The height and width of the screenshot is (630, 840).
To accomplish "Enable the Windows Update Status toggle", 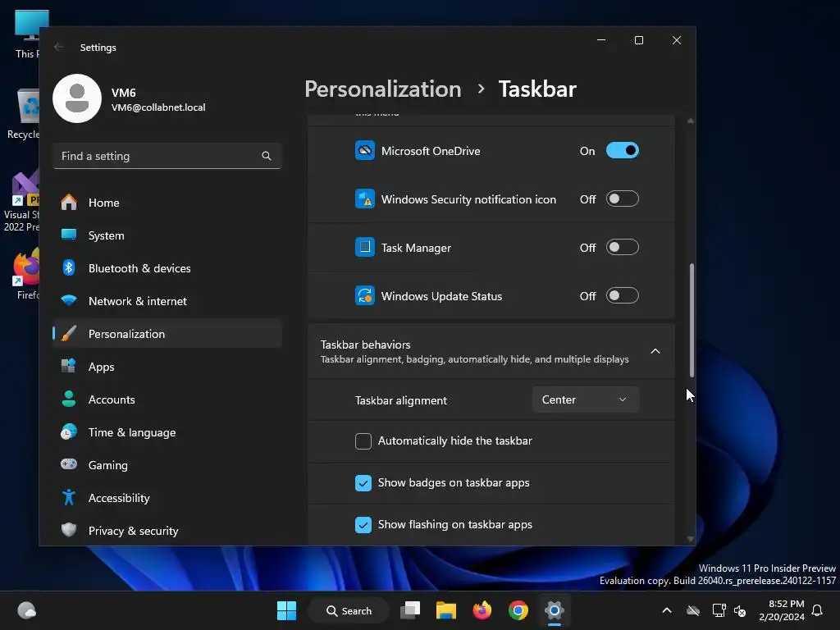I will coord(622,295).
